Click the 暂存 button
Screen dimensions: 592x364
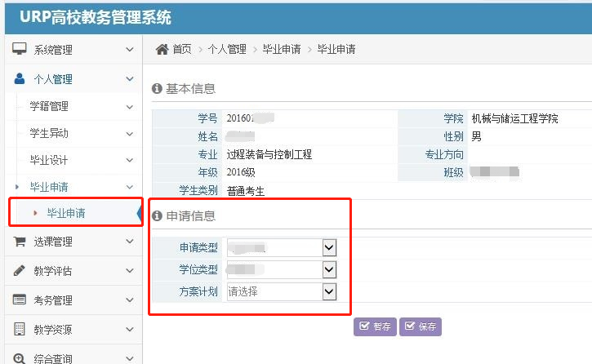[375, 327]
